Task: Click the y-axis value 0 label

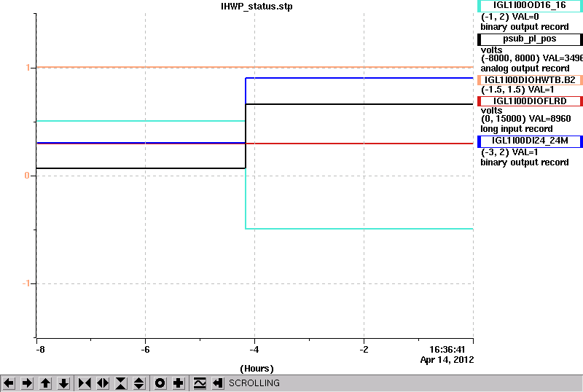Action: coord(27,175)
